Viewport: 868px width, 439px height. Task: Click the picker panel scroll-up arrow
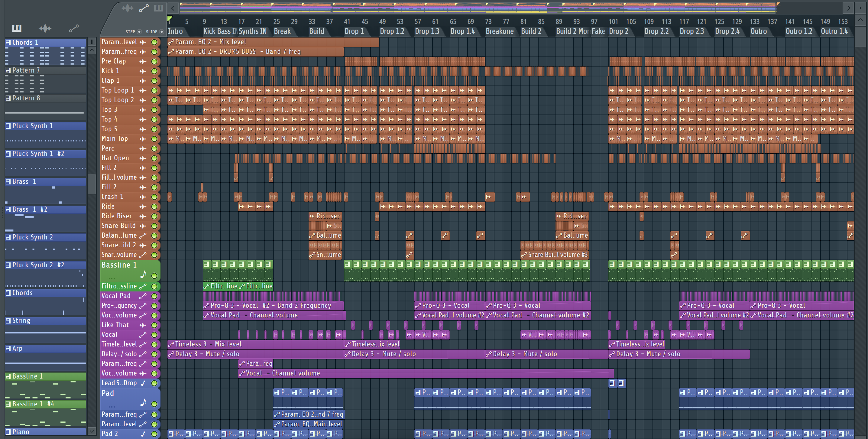pos(92,50)
